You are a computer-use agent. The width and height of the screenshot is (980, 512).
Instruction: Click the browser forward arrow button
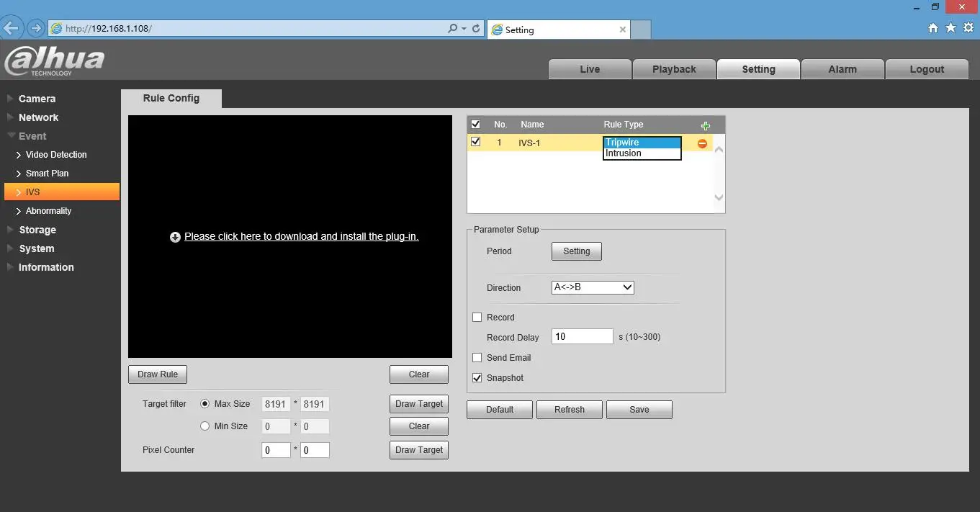pyautogui.click(x=35, y=29)
